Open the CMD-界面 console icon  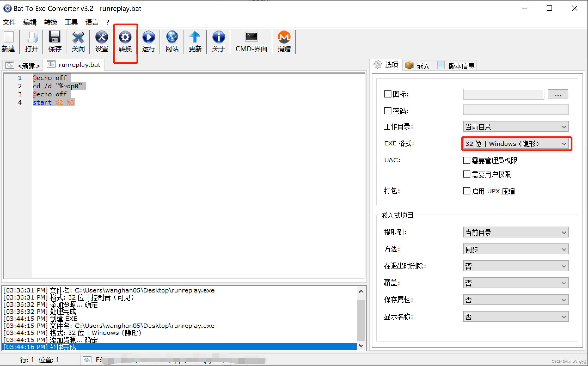(x=251, y=37)
